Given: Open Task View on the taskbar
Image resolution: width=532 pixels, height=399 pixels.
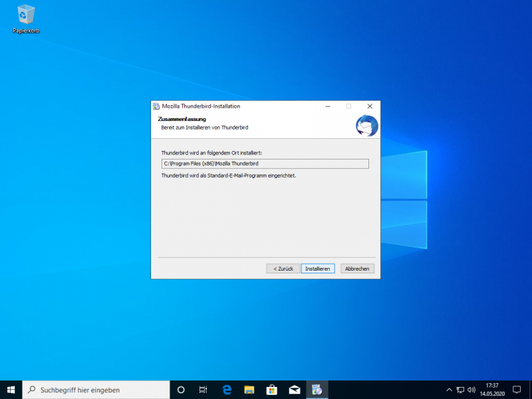Looking at the screenshot, I should 203,390.
